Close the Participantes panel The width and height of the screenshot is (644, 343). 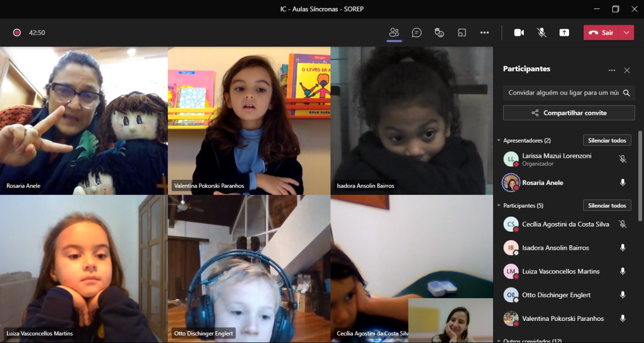point(627,71)
